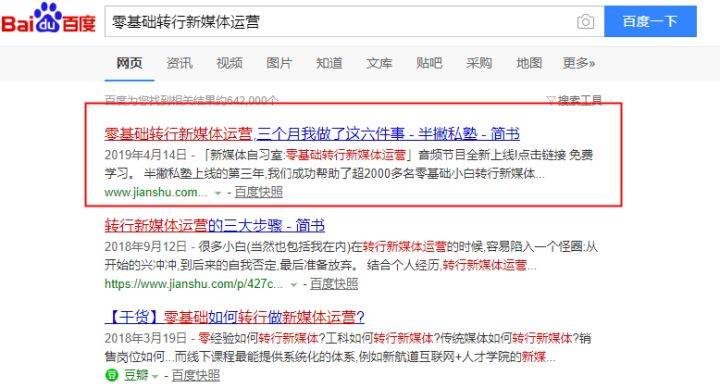720x388 pixels.
Task: Open camera image search icon
Action: pos(585,22)
